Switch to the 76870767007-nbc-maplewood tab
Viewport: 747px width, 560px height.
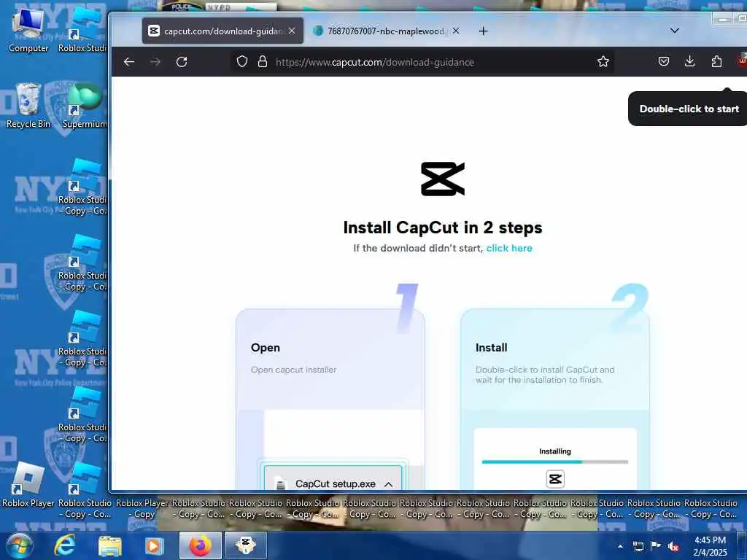tap(386, 31)
